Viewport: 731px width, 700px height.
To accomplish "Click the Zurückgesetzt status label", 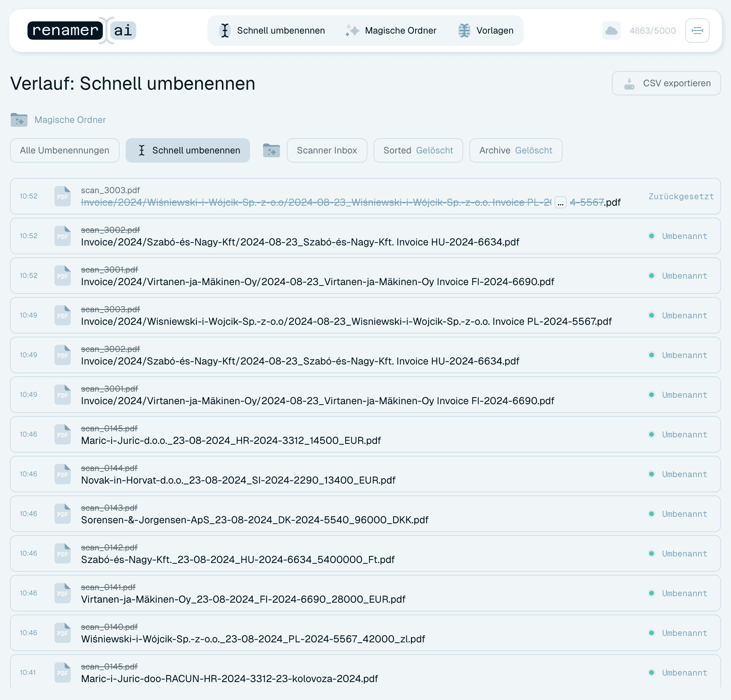I will (681, 196).
